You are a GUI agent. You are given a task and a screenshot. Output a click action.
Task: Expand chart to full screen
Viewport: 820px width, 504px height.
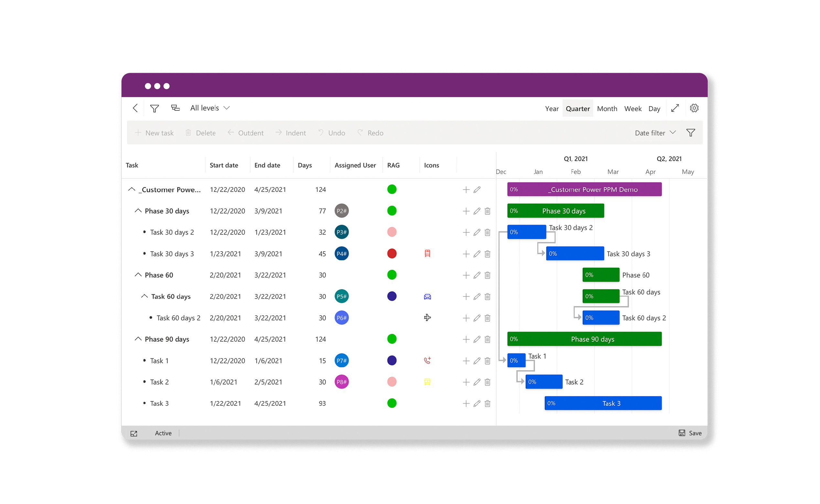point(675,108)
